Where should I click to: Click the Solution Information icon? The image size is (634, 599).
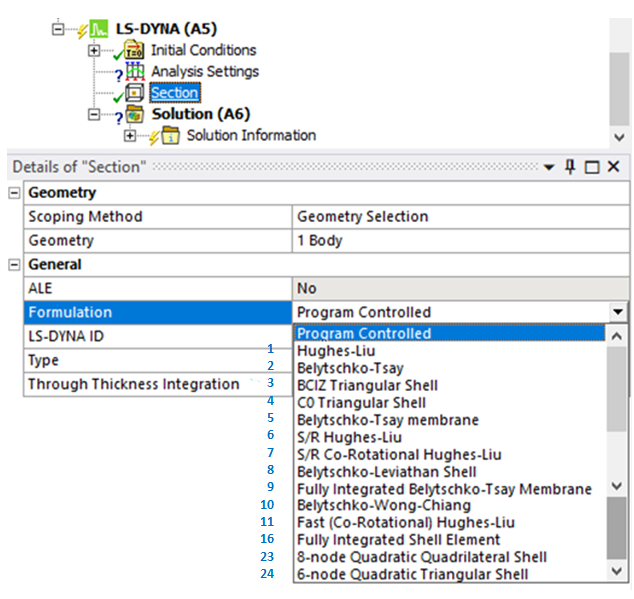(171, 136)
